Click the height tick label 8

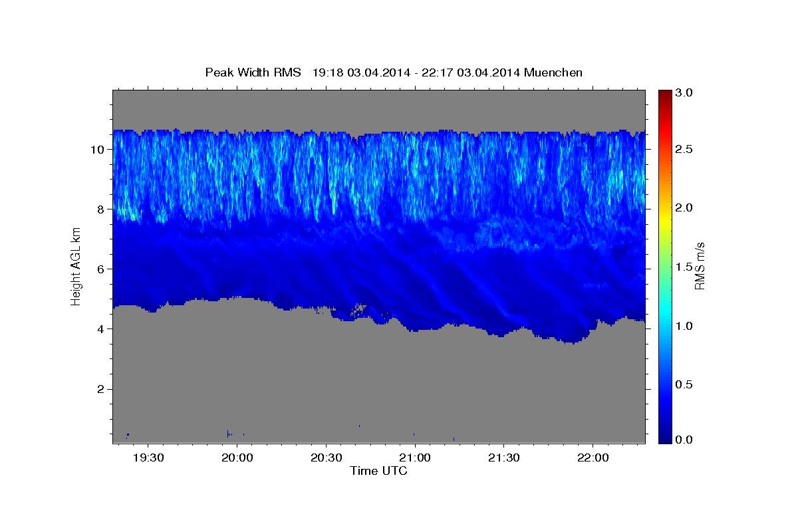tap(102, 209)
